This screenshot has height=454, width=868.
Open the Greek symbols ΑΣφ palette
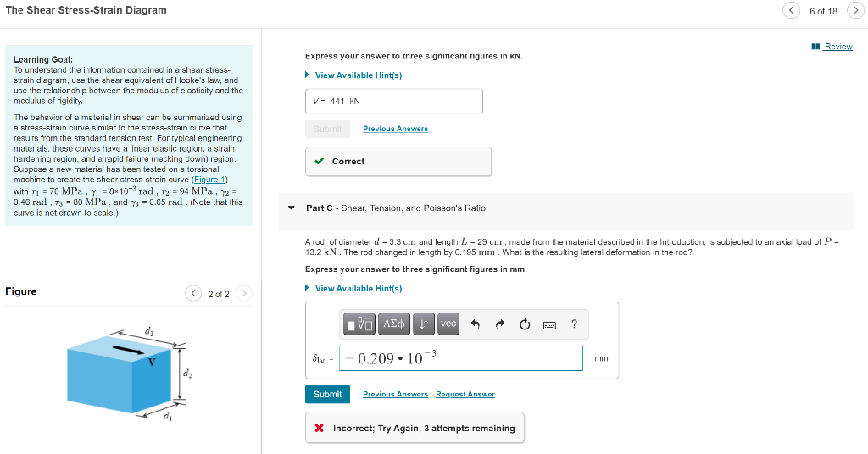[x=394, y=324]
